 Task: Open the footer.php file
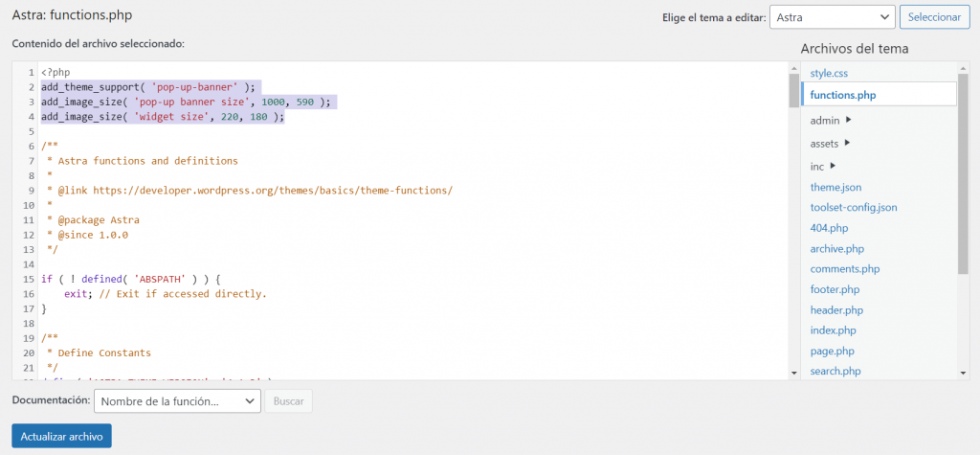coord(835,289)
